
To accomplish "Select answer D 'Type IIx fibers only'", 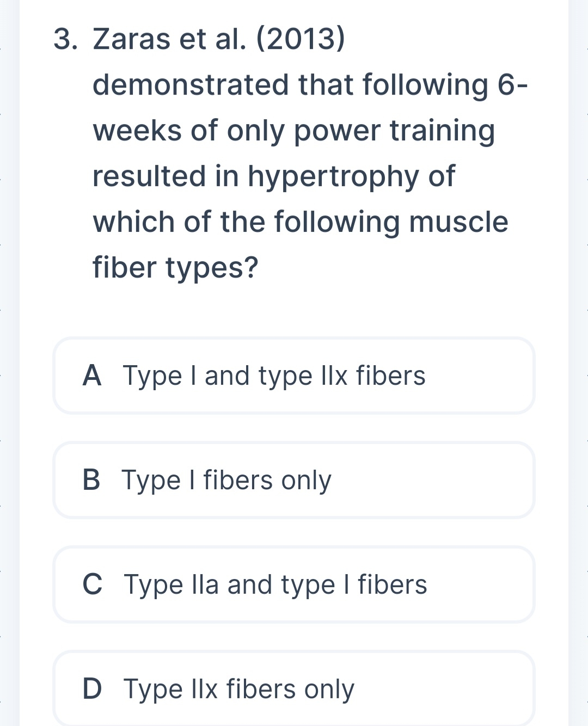I will tap(294, 688).
